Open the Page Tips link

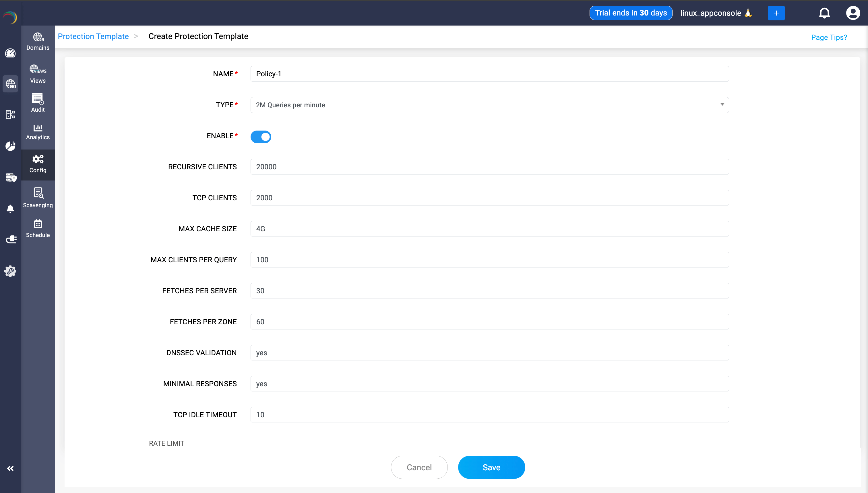coord(829,37)
